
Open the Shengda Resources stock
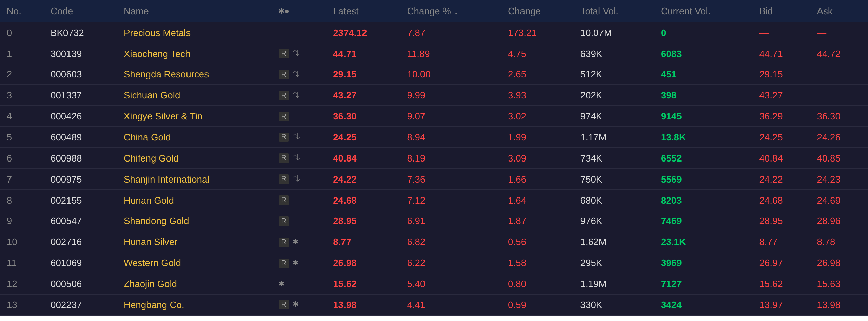tap(166, 74)
